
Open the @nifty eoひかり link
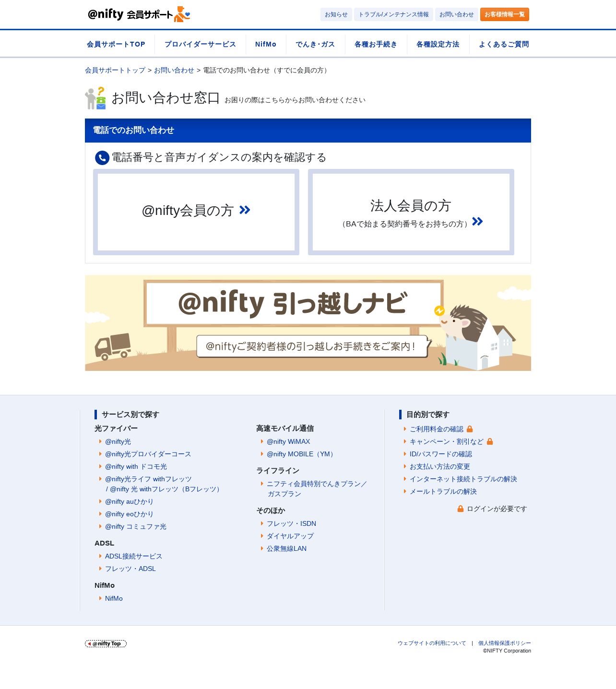pyautogui.click(x=129, y=514)
